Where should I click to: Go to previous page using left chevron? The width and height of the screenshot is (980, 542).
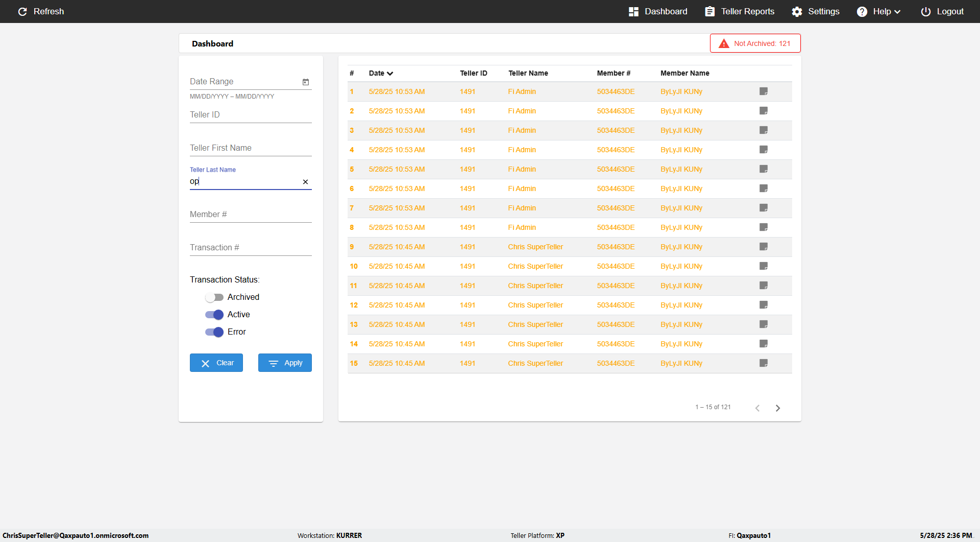pos(757,408)
